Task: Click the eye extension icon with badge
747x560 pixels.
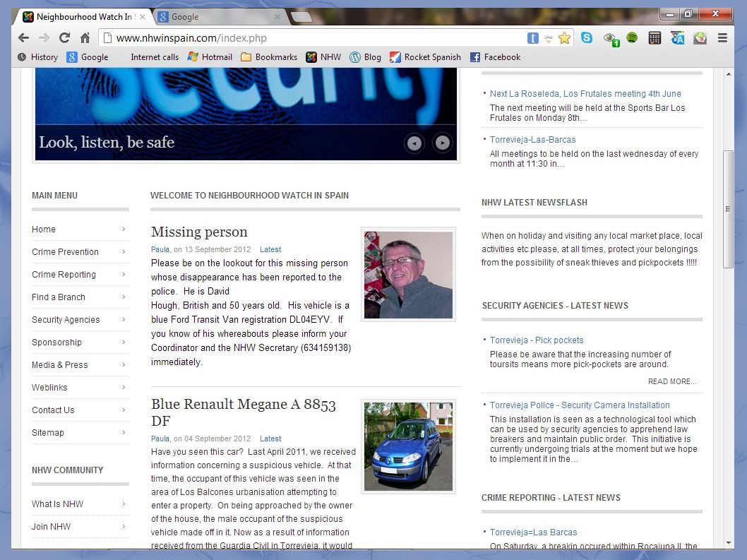Action: point(610,39)
